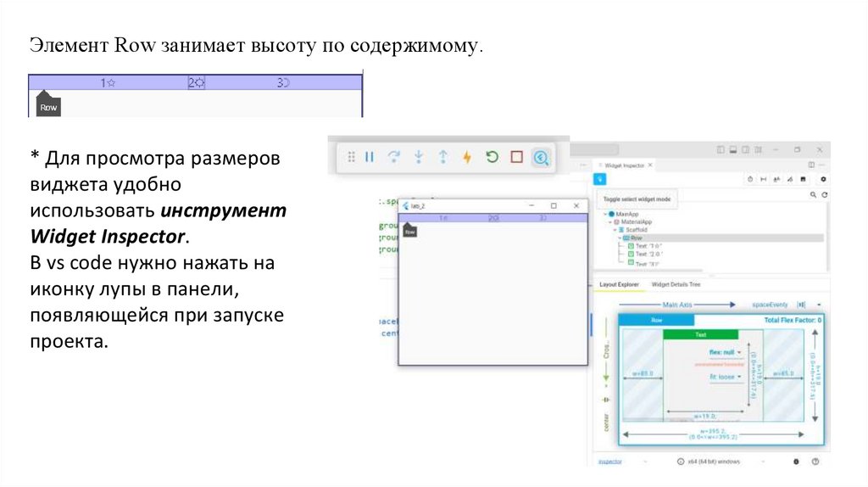Stop debugging with the red square
This screenshot has width=868, height=487.
tap(516, 157)
